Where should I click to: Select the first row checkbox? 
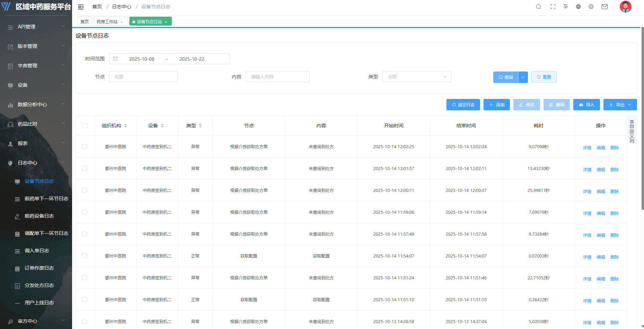(85, 146)
